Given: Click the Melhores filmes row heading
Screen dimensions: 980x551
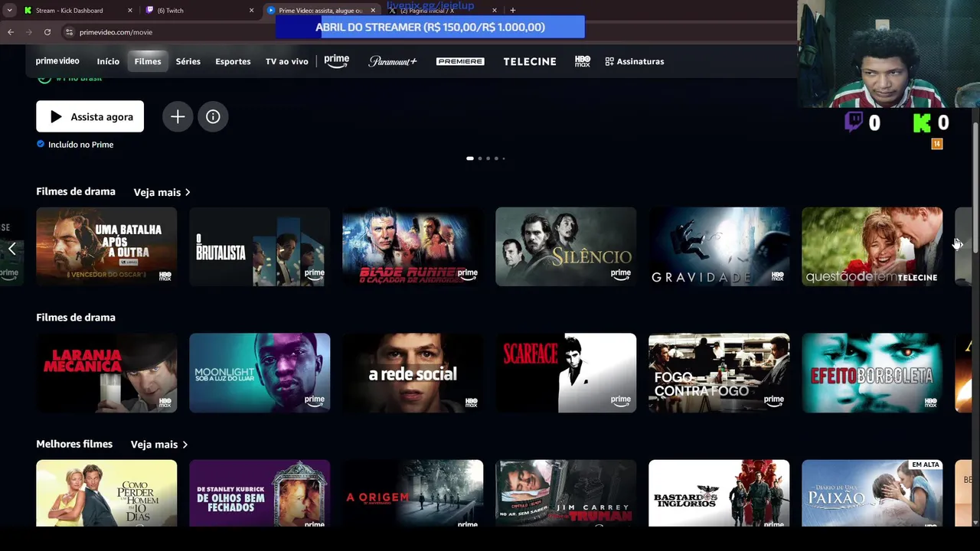Looking at the screenshot, I should (x=74, y=444).
